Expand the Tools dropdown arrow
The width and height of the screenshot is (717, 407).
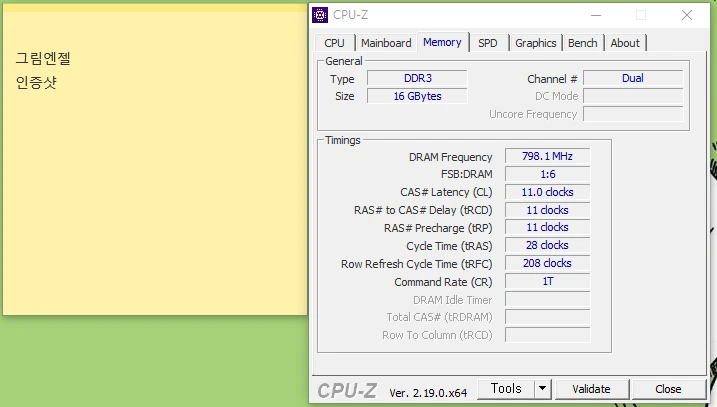click(x=542, y=389)
